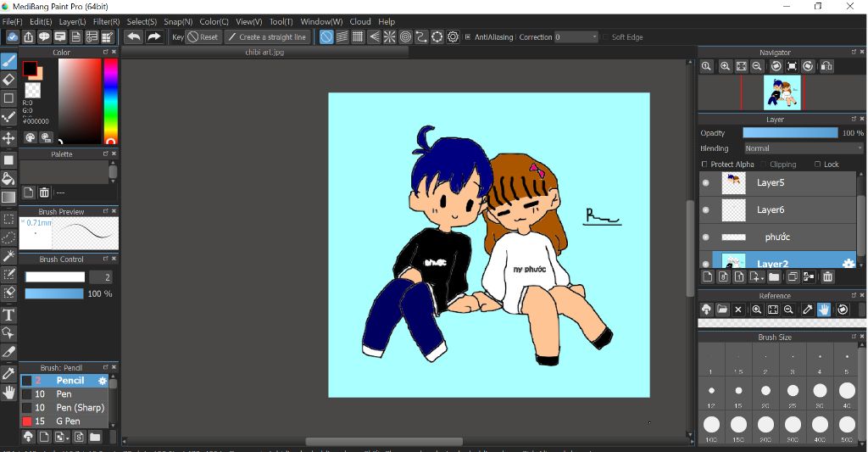Enable parallel line snap
This screenshot has height=452, width=868.
click(342, 37)
